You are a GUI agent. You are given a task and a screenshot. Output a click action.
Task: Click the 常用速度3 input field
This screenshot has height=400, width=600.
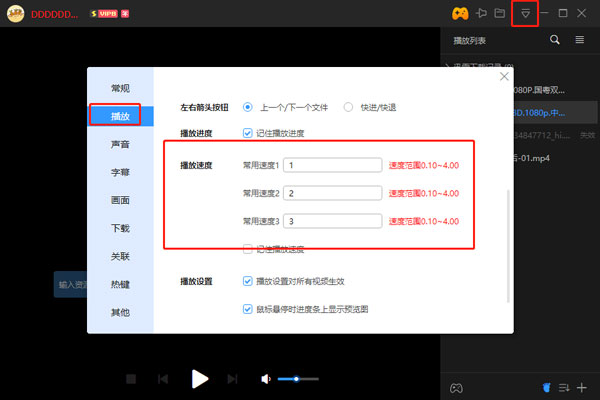click(333, 221)
